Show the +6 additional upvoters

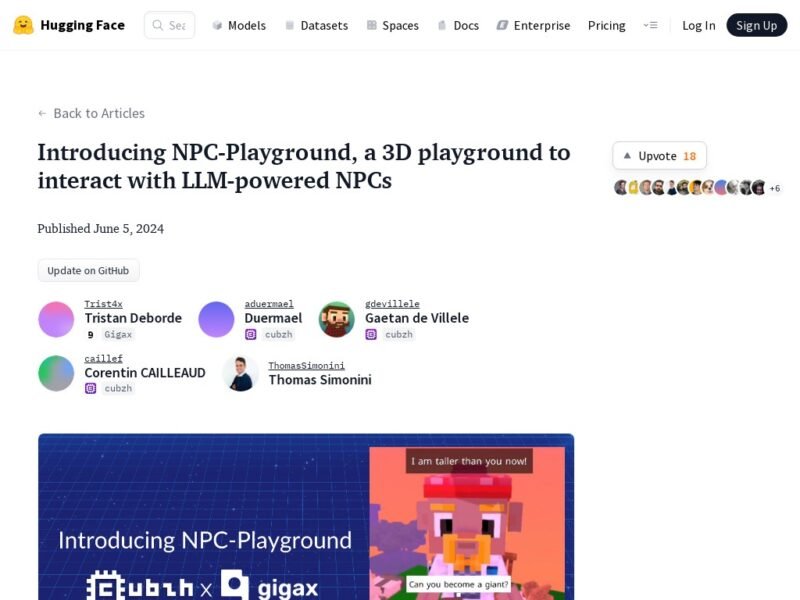click(x=774, y=188)
